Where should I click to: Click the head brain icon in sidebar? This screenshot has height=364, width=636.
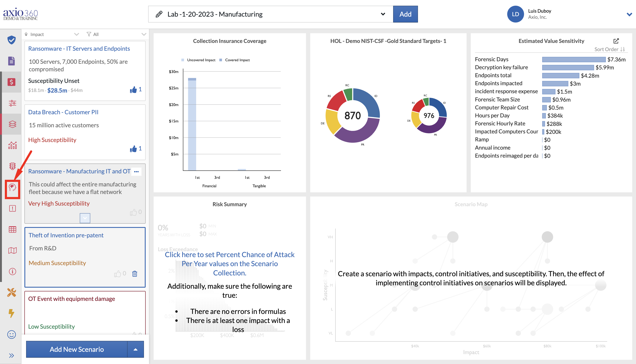point(12,187)
